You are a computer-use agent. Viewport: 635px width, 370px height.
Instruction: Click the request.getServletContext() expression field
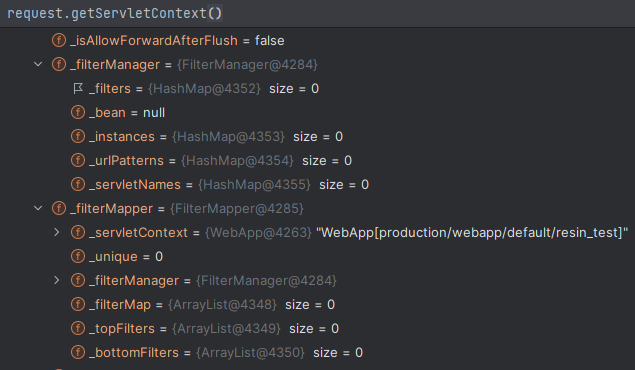(318, 13)
